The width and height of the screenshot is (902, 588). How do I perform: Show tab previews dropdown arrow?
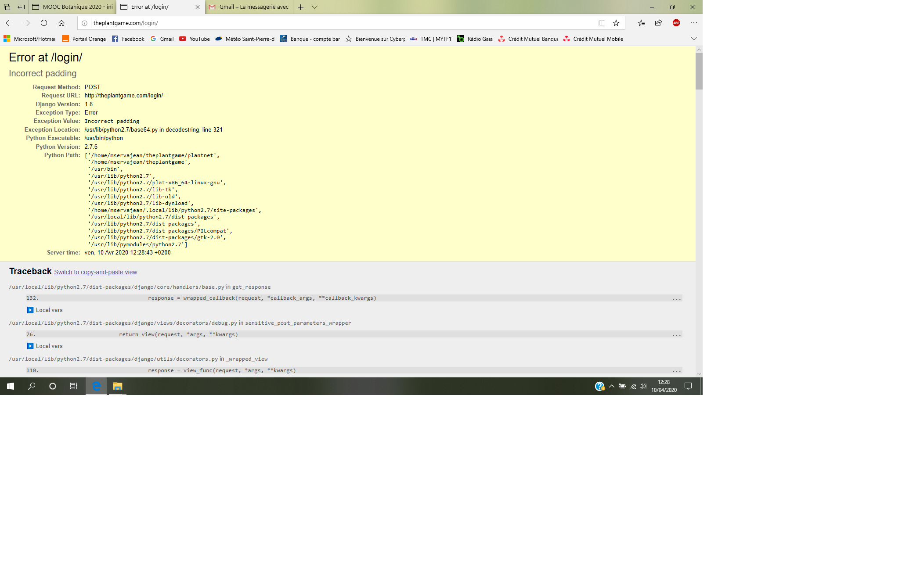coord(314,7)
